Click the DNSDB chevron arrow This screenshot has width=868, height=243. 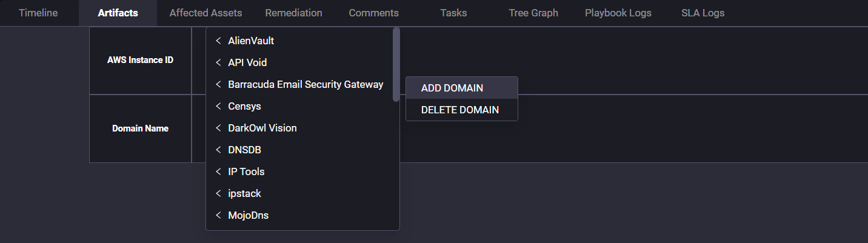(218, 150)
